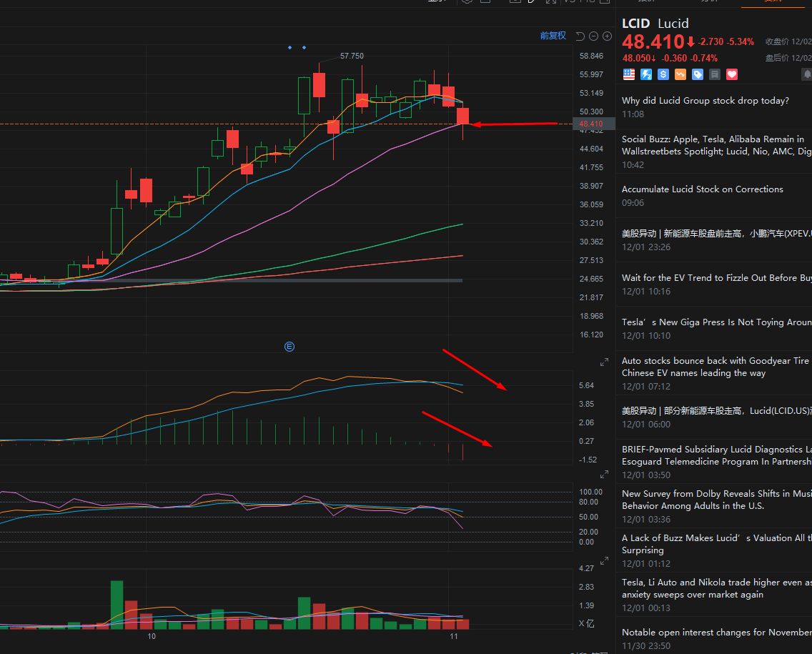Expand the volume indicator panel
The width and height of the screenshot is (812, 654).
[604, 561]
